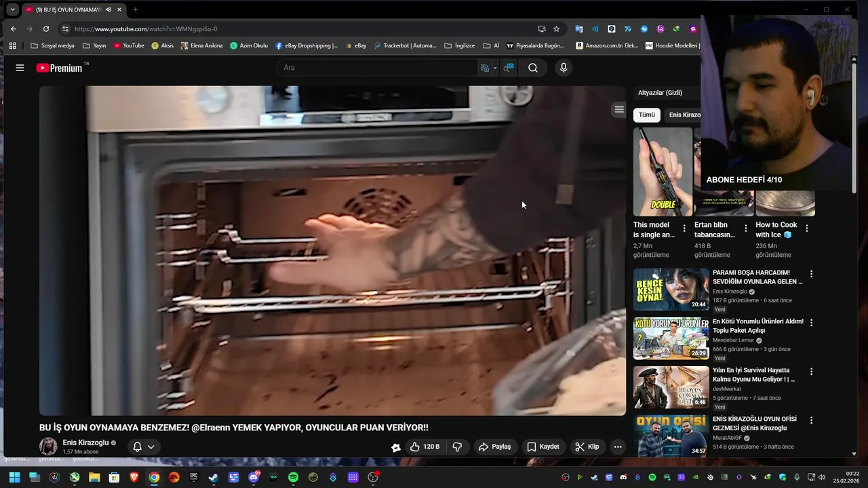868x488 pixels.
Task: Open options for 'PARAMI BOŞA HARCADIM' video
Action: coord(811,274)
